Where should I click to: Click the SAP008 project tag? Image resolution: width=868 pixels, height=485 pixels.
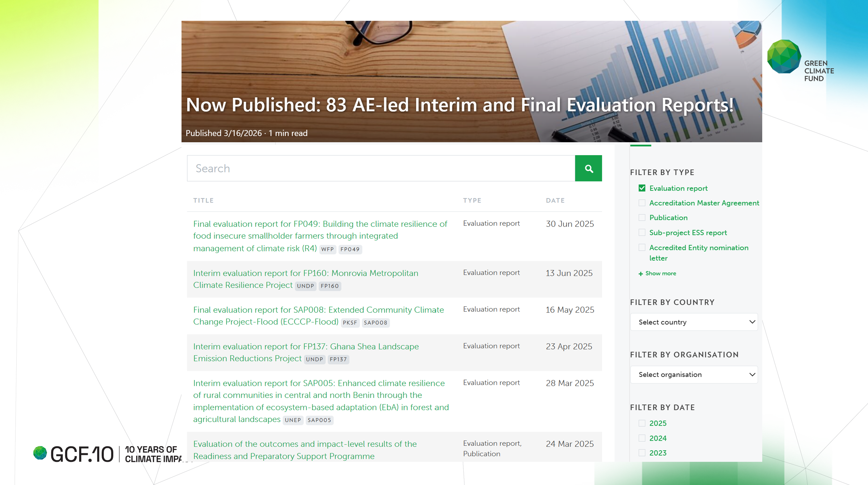coord(375,323)
